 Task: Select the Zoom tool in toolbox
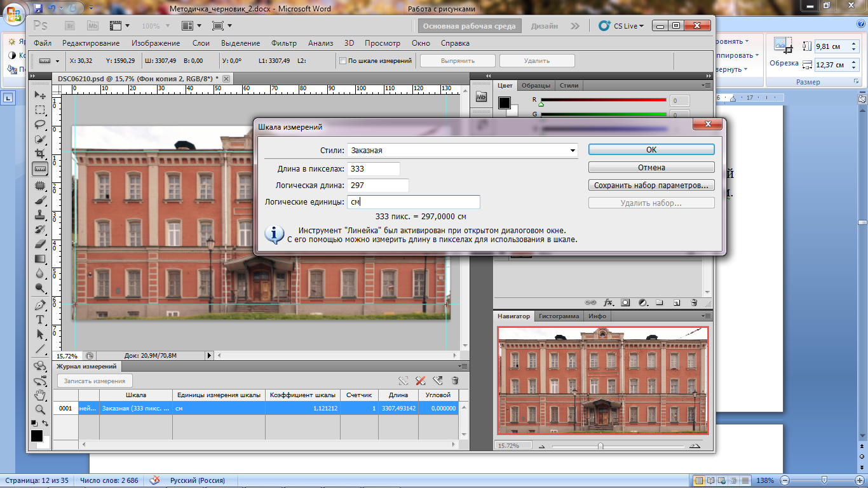(40, 409)
